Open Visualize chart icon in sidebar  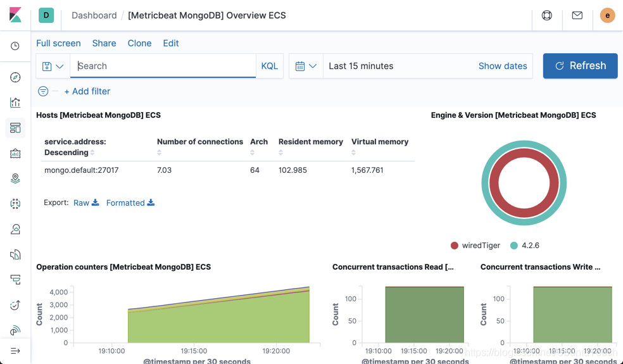click(15, 103)
